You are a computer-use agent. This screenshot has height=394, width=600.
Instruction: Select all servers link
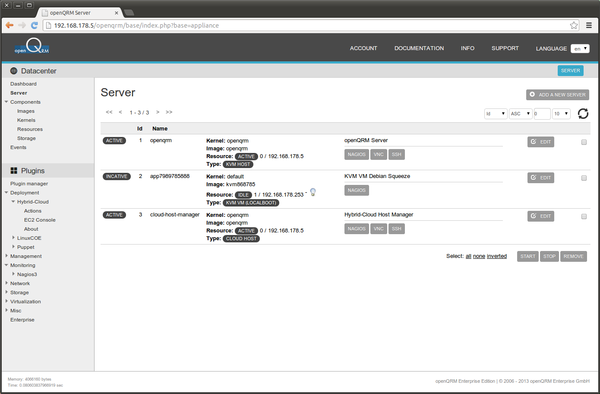click(468, 256)
